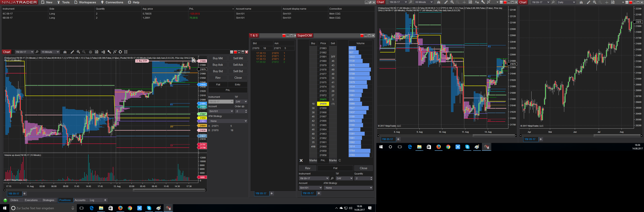This screenshot has width=644, height=212.
Task: Cancel all orders with SuperDOM X icon
Action: click(301, 160)
